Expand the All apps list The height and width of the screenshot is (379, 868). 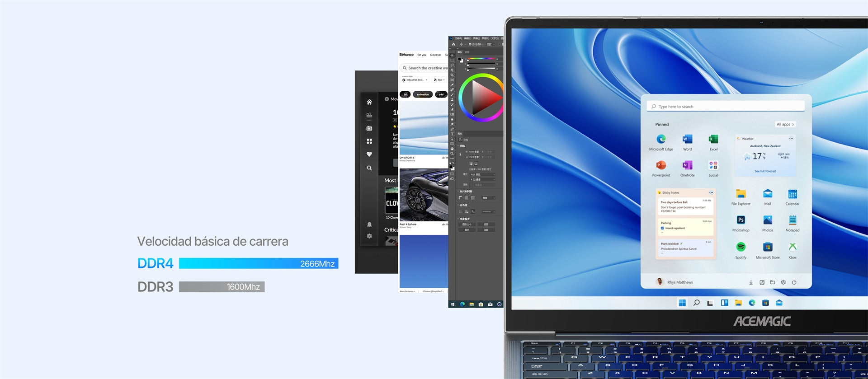(x=785, y=124)
